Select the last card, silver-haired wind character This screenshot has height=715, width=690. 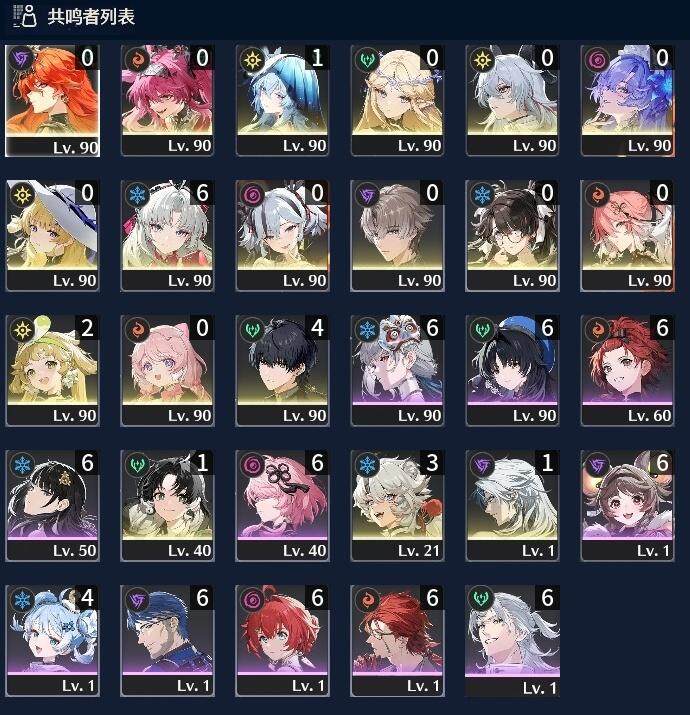(x=512, y=640)
